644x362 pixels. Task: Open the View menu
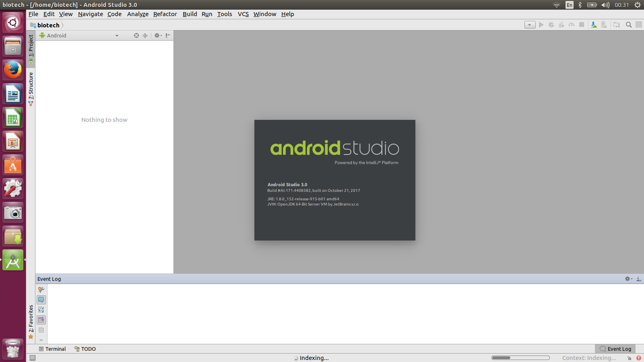pyautogui.click(x=66, y=14)
